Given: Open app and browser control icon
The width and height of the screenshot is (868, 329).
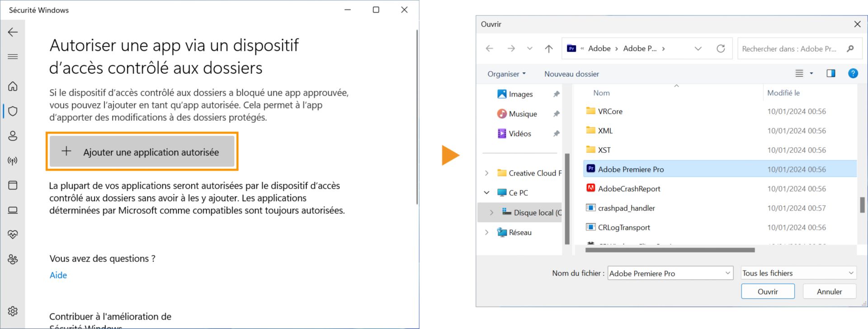Looking at the screenshot, I should [13, 185].
